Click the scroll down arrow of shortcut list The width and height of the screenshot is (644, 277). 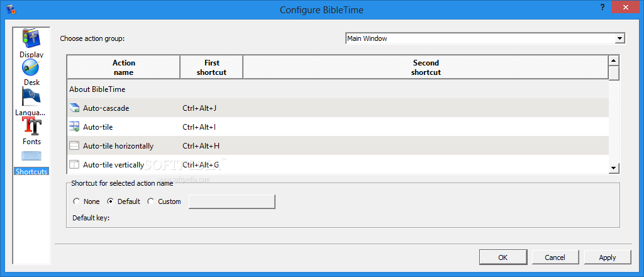(x=614, y=167)
